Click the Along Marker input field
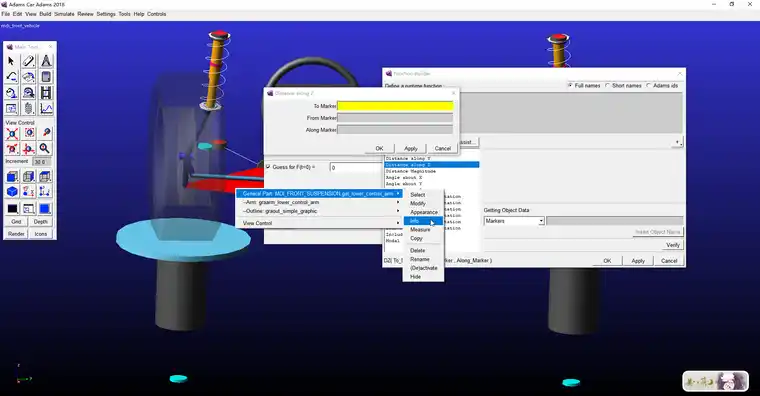This screenshot has height=396, width=760. click(x=395, y=130)
